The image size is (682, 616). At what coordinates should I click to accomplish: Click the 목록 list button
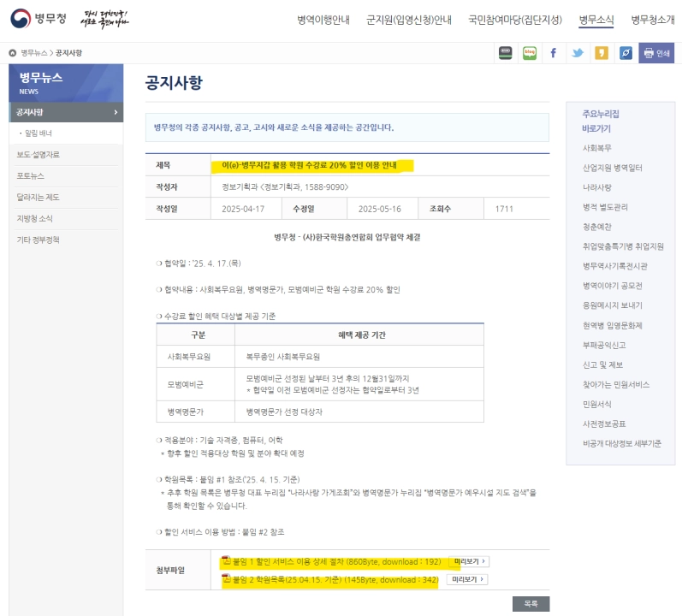click(531, 604)
